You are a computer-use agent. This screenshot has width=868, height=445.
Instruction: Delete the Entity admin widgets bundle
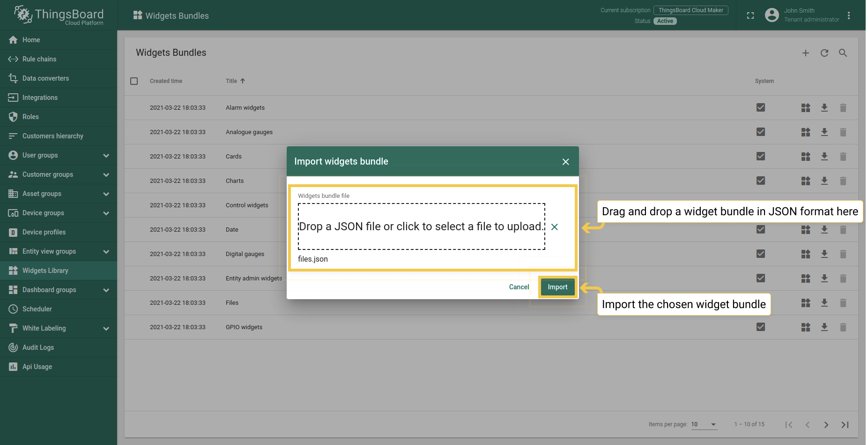click(843, 279)
